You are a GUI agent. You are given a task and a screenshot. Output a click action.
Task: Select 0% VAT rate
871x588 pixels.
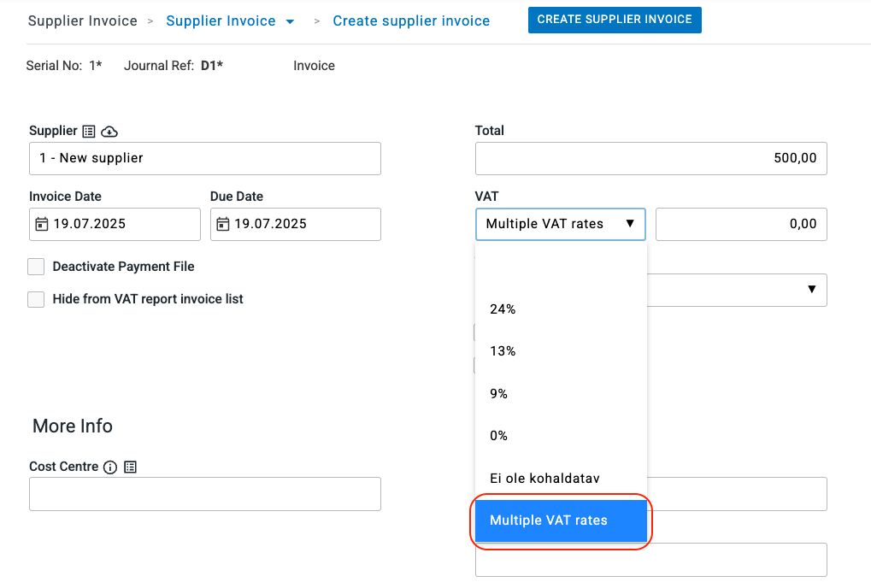499,436
